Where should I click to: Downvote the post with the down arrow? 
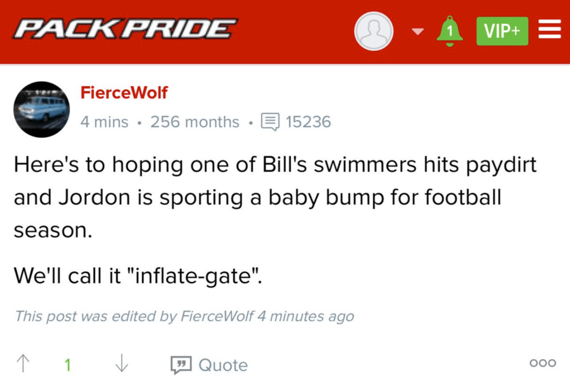tap(121, 364)
